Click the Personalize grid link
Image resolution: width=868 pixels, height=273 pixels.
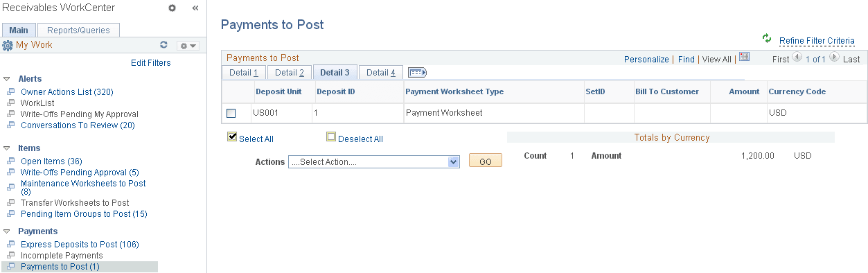646,60
